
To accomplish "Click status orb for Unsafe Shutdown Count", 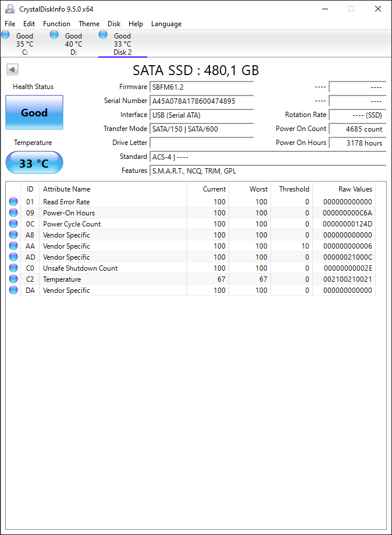I will pos(13,268).
